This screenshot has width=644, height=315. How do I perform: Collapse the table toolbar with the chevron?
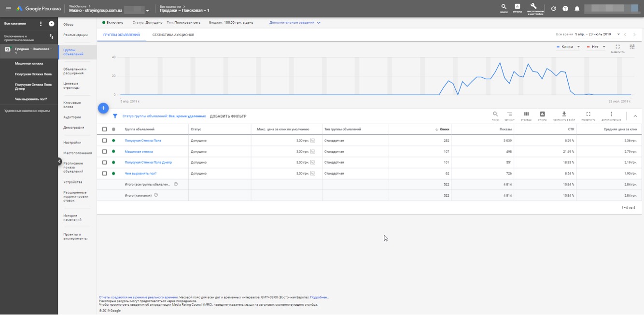[x=635, y=116]
